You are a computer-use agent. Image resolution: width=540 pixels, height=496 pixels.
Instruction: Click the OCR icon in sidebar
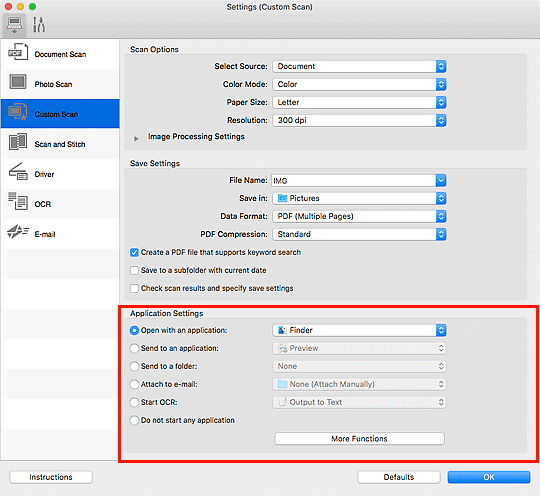click(18, 201)
